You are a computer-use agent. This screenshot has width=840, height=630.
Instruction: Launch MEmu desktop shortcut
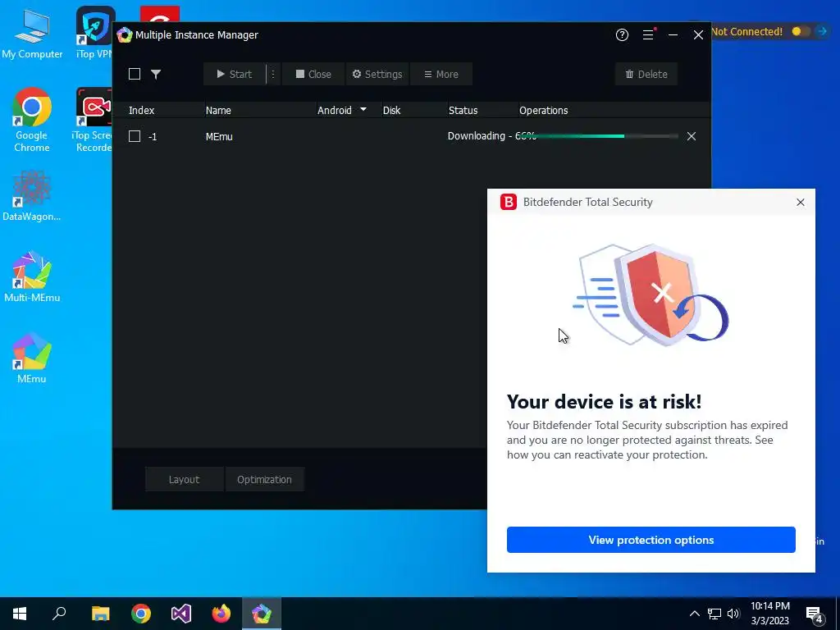(x=32, y=358)
